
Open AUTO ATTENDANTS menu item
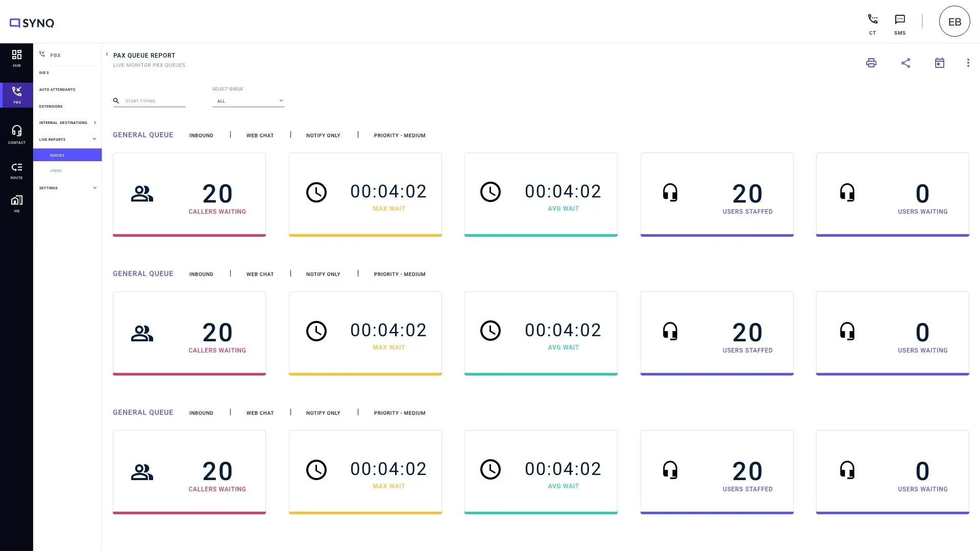[x=57, y=89]
